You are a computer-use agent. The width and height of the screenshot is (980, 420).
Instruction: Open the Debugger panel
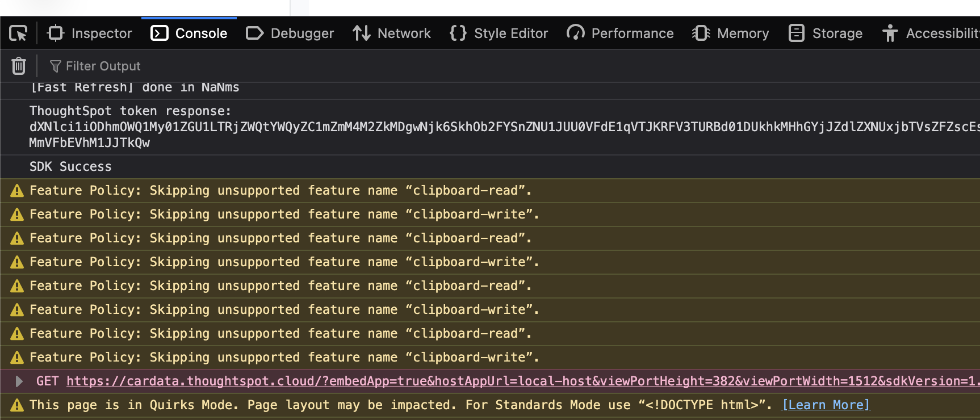click(290, 33)
